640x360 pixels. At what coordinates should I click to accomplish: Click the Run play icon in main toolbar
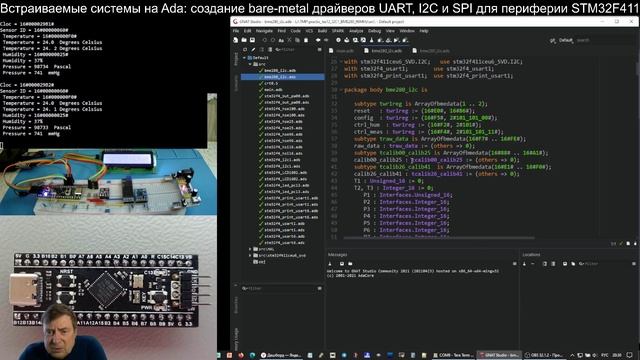pos(396,40)
